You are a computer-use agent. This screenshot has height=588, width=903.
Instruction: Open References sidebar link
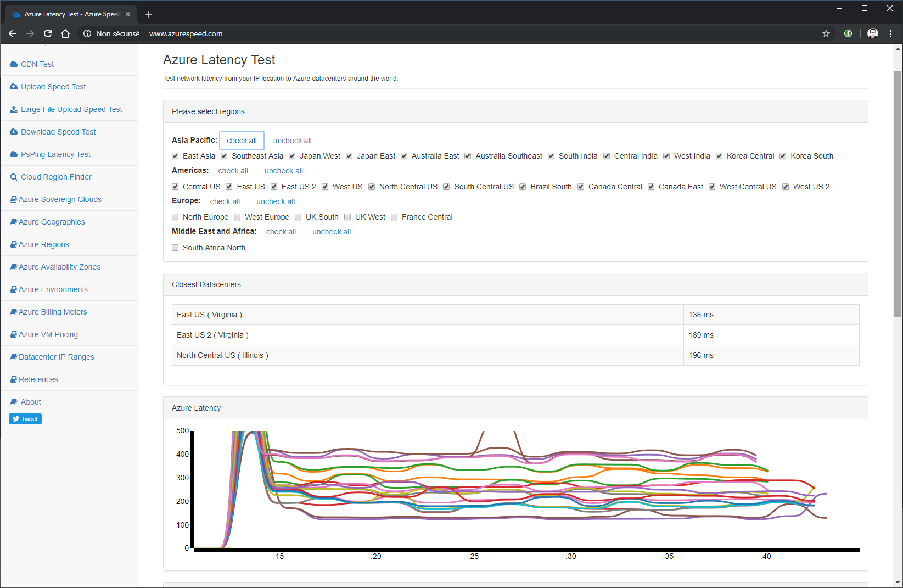(38, 379)
